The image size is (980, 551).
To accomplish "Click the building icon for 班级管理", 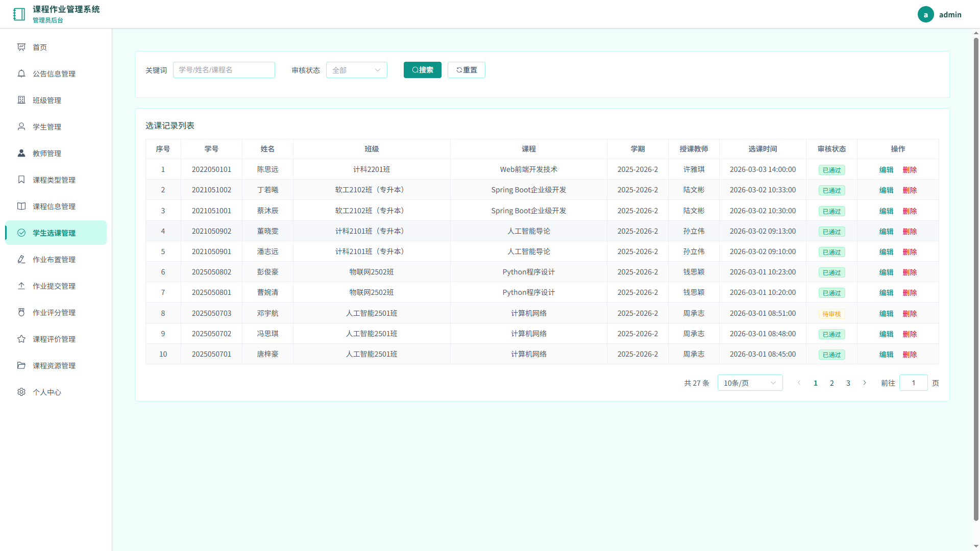I will click(21, 100).
